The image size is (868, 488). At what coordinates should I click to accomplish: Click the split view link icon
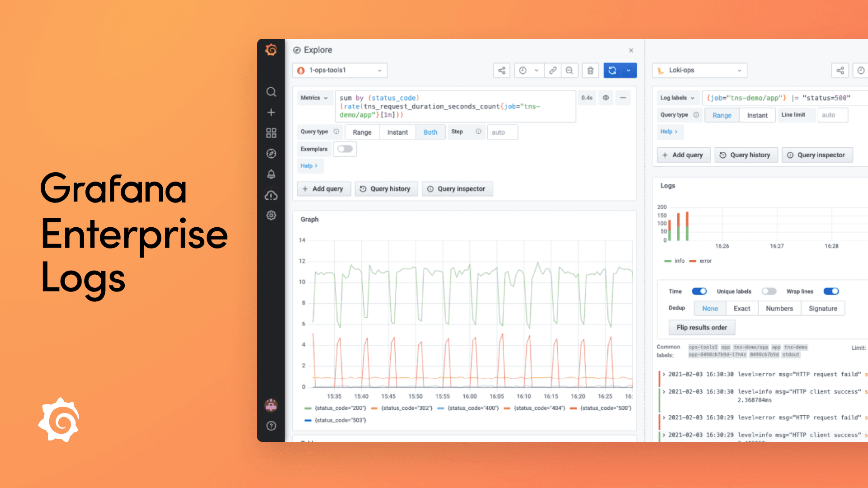click(552, 70)
